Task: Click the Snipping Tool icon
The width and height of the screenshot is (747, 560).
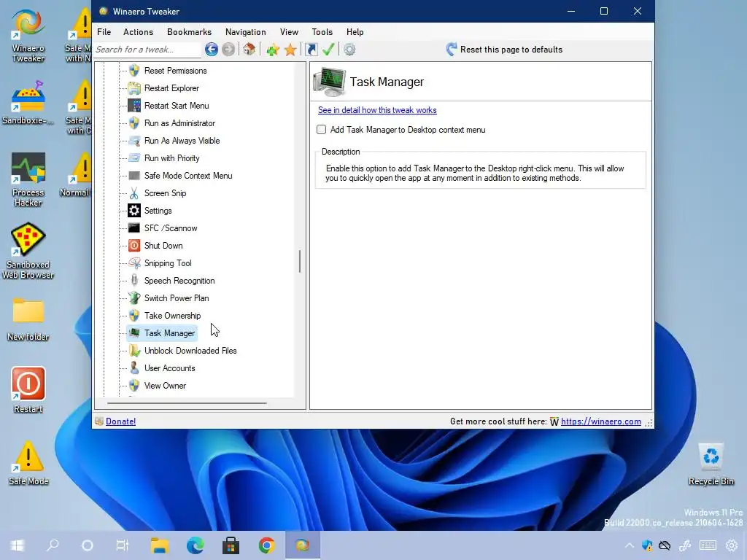Action: tap(134, 262)
